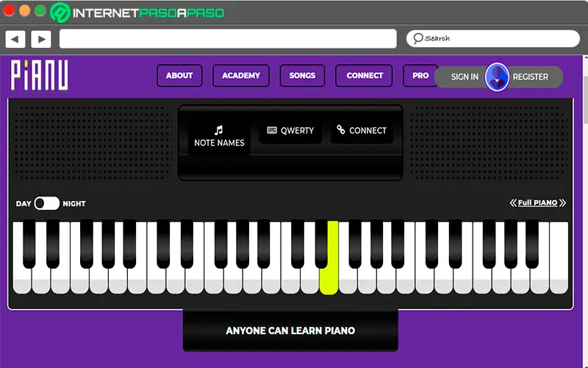
Task: Click the magnifier icon in the search box
Action: [417, 38]
